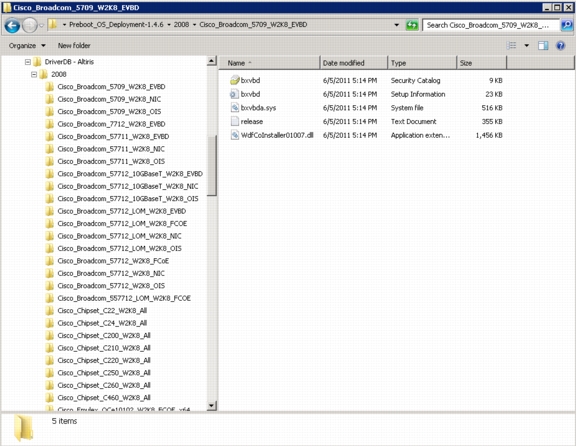Select Cisco_Chipset_C200_W2K8_All folder

104,336
